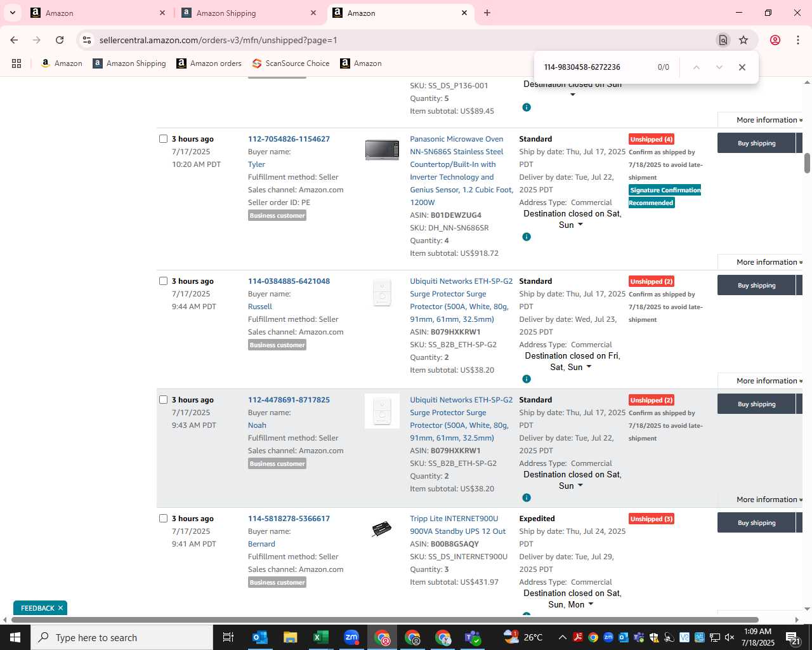Open the Chrome three-dot menu

pyautogui.click(x=797, y=40)
